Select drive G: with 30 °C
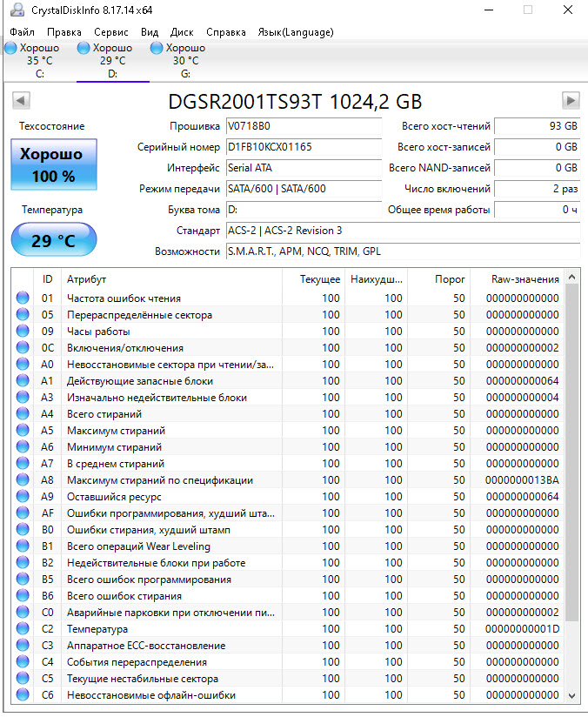This screenshot has height=717, width=588. click(185, 61)
